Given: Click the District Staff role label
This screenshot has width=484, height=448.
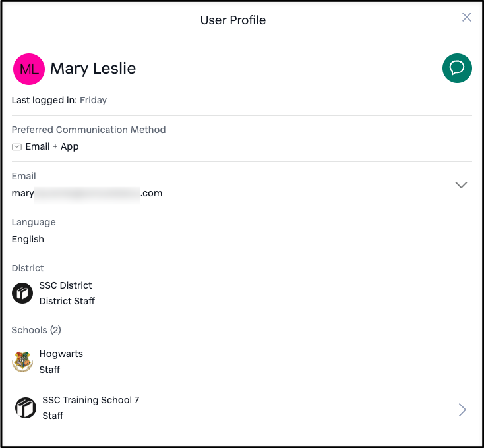Looking at the screenshot, I should (x=67, y=301).
